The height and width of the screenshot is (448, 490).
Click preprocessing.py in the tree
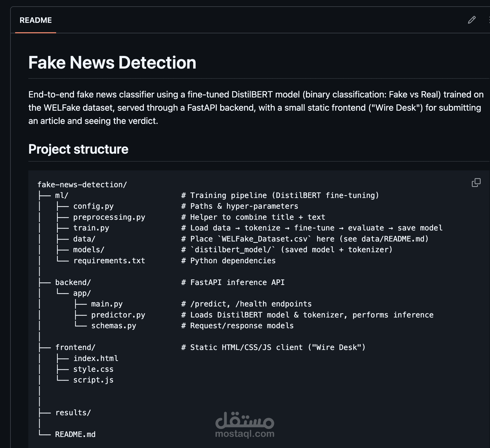point(109,217)
